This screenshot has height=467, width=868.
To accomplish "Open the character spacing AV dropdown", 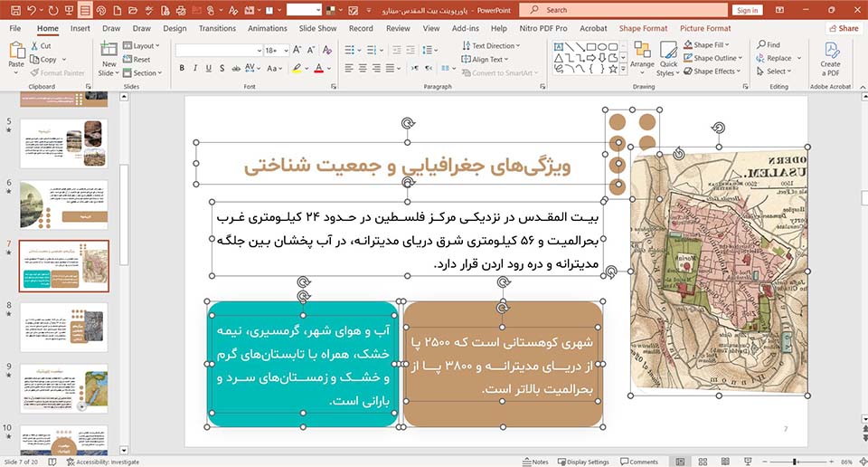I will point(252,68).
